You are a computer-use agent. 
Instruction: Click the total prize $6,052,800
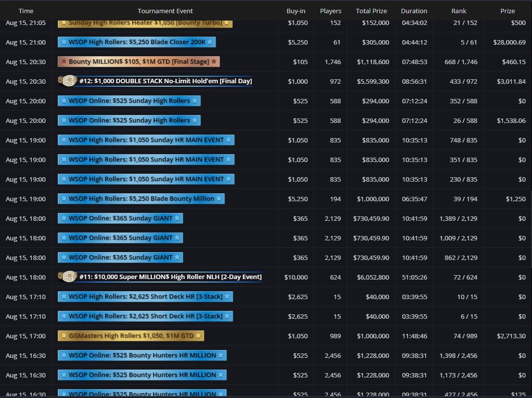[x=373, y=277]
